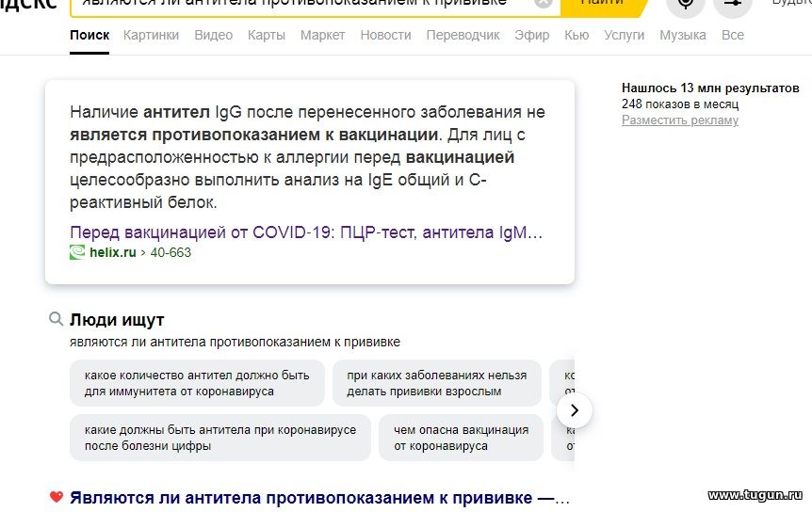
Task: Open the 40-663 breadcrumb path
Action: (171, 252)
